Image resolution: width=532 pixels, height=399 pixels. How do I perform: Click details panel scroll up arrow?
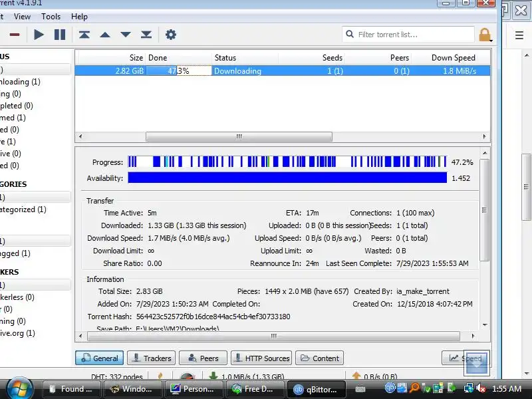[x=485, y=154]
